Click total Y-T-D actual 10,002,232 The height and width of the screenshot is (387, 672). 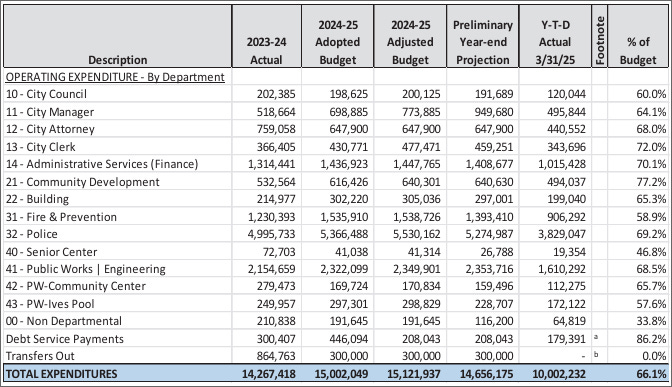point(559,374)
